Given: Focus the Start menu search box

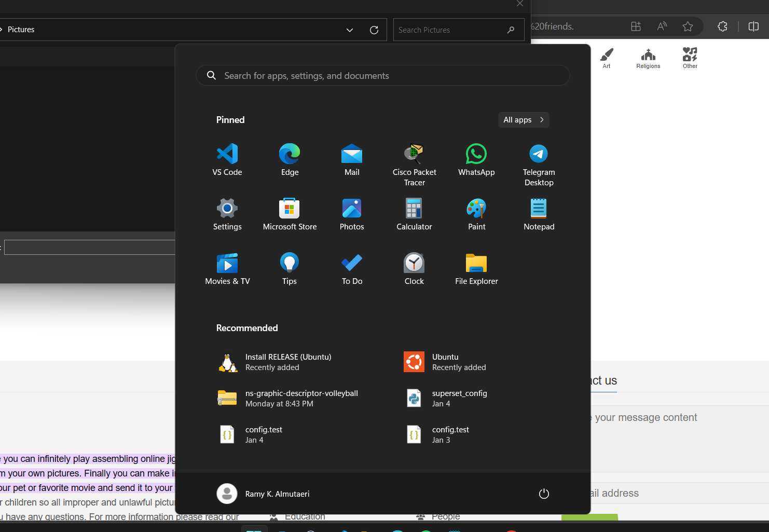Looking at the screenshot, I should coord(383,76).
